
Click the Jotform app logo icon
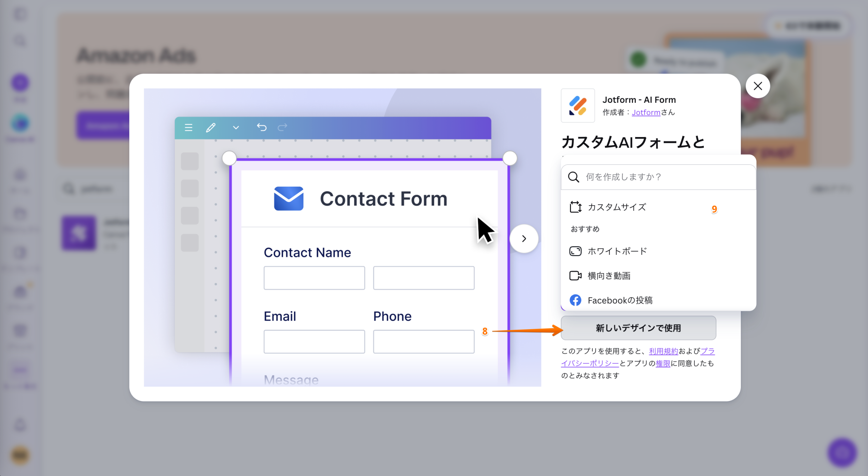tap(578, 106)
